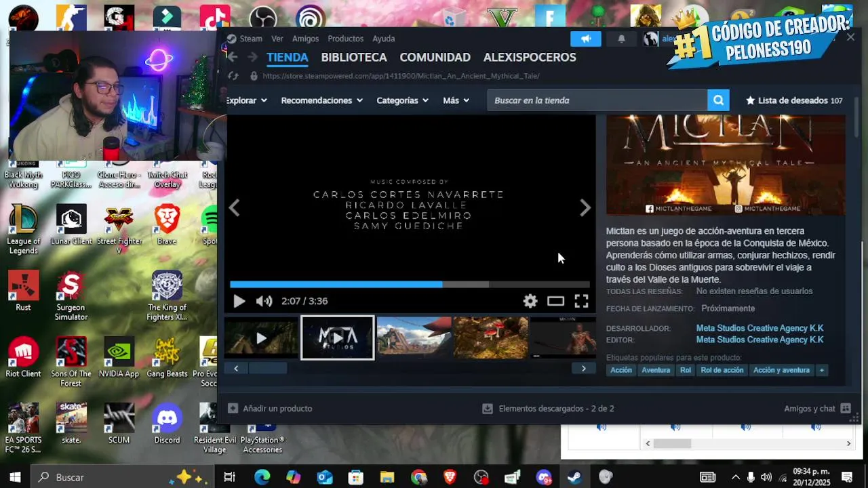Navigate forward with Steam forward arrow
868x488 pixels.
click(x=252, y=57)
